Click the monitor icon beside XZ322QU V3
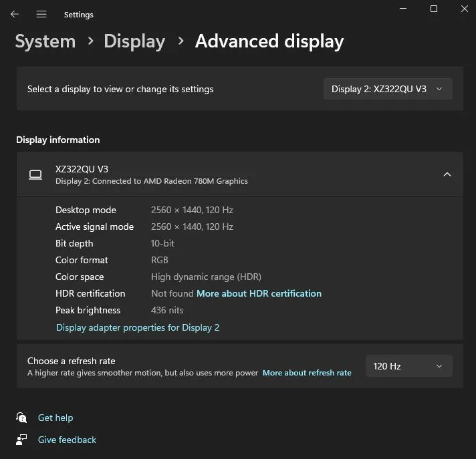The height and width of the screenshot is (459, 476). (x=35, y=175)
